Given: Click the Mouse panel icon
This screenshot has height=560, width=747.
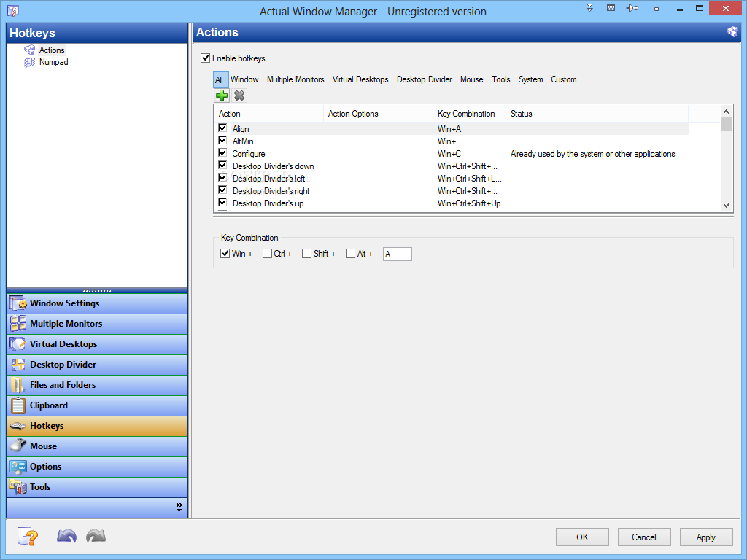Looking at the screenshot, I should tap(18, 446).
